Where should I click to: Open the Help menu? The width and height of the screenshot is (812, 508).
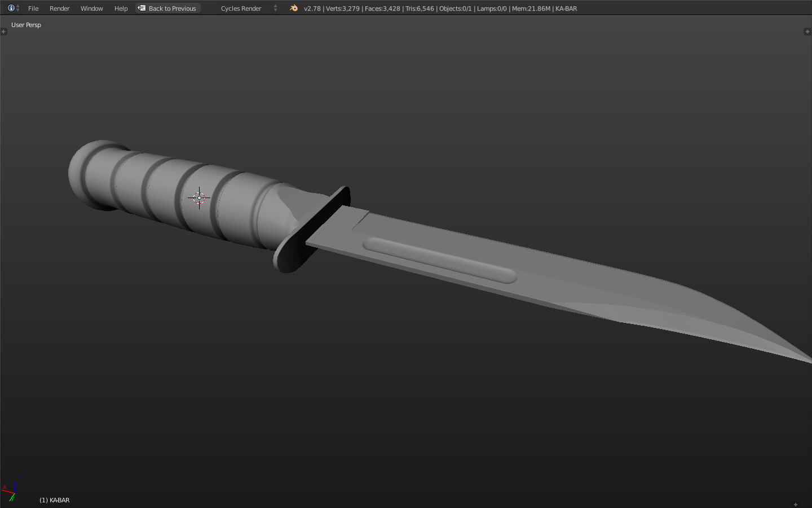(121, 8)
